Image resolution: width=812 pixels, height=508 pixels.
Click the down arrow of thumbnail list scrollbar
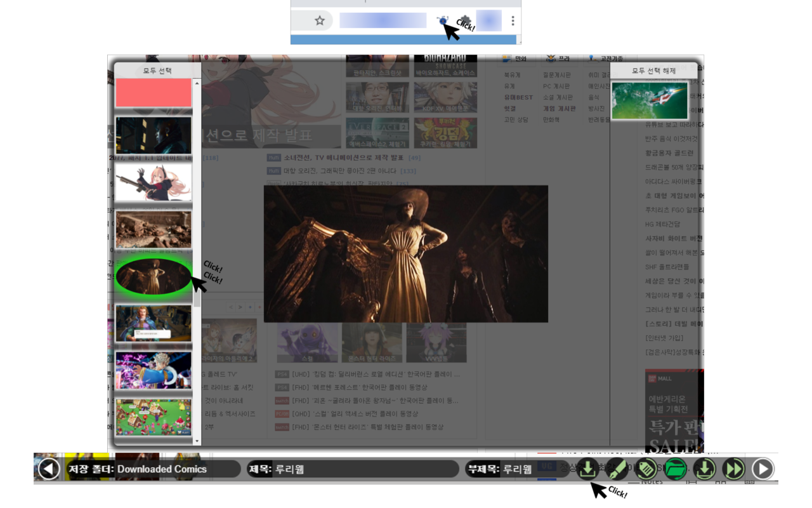coord(197,441)
